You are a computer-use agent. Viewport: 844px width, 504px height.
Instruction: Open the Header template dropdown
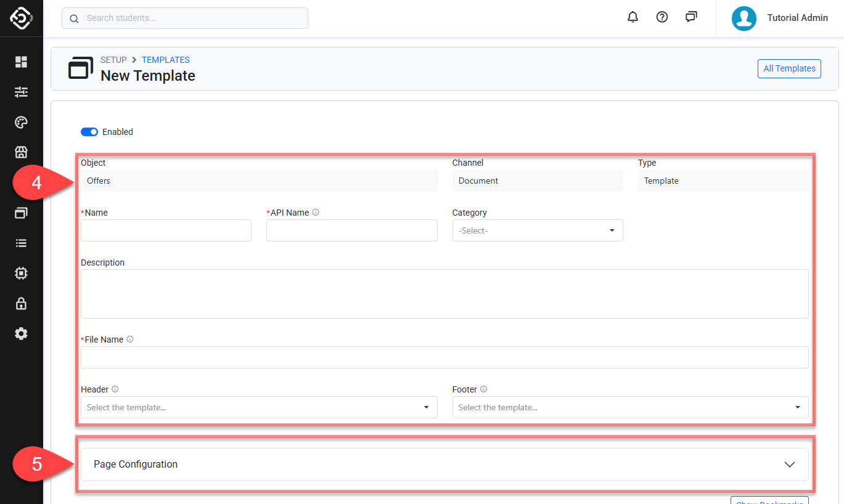tap(259, 407)
